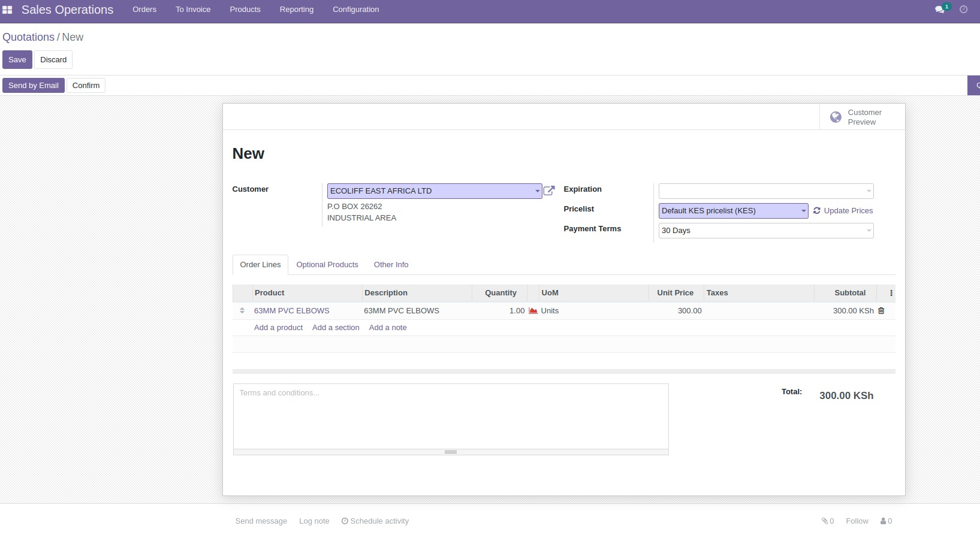Viewport: 980px width, 544px height.
Task: Click the Terms and conditions text field
Action: (x=450, y=416)
